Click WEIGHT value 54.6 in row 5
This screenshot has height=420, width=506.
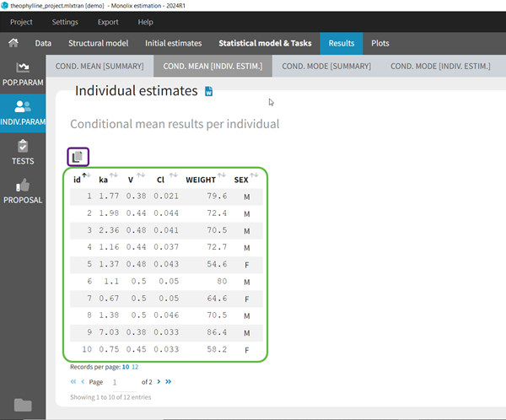[217, 264]
